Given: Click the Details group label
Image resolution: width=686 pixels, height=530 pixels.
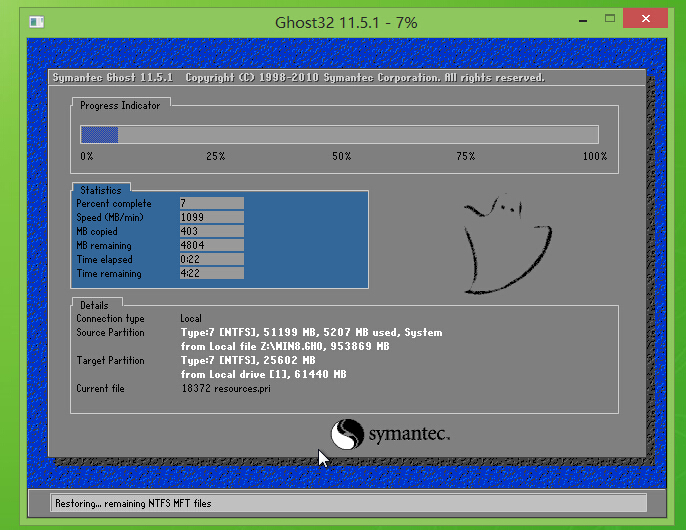Looking at the screenshot, I should pyautogui.click(x=95, y=304).
